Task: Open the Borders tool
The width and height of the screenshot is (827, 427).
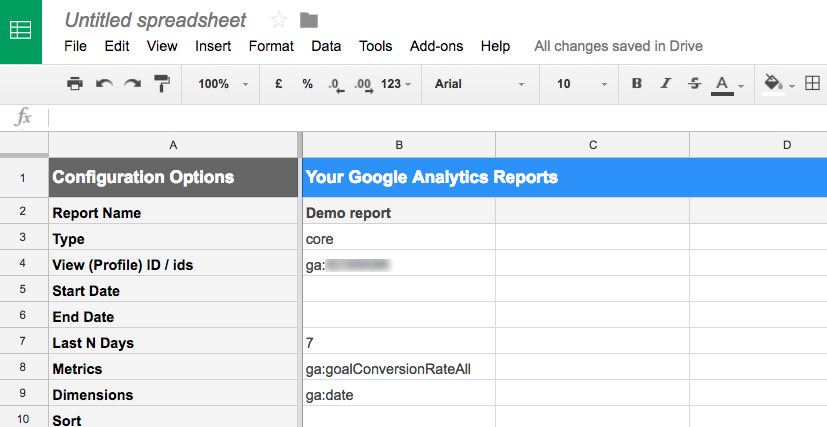Action: point(812,83)
